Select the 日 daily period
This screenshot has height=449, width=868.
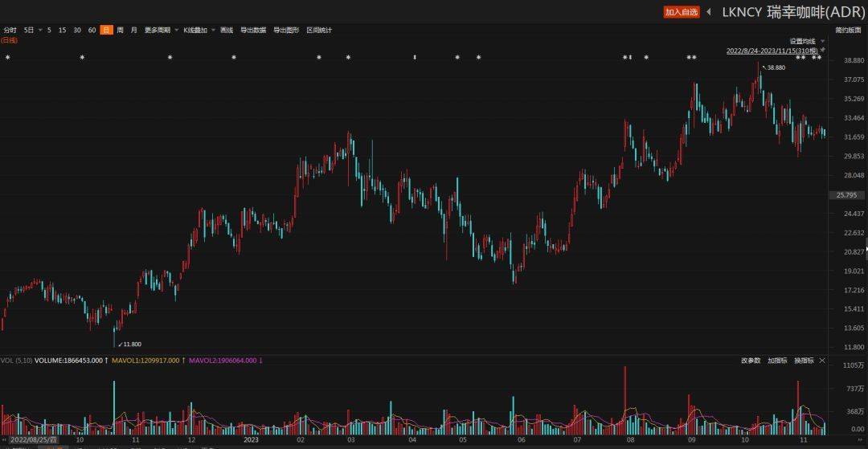point(106,30)
